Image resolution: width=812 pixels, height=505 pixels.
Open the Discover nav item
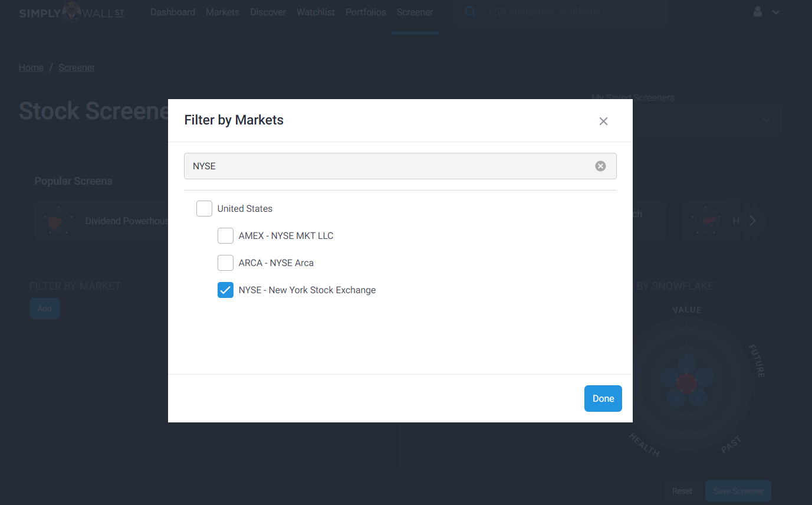point(268,12)
